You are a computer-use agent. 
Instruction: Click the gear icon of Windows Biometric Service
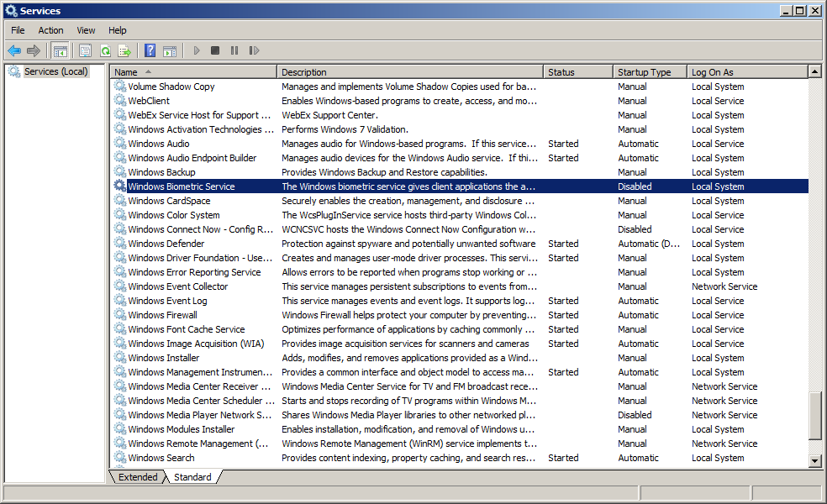[120, 186]
